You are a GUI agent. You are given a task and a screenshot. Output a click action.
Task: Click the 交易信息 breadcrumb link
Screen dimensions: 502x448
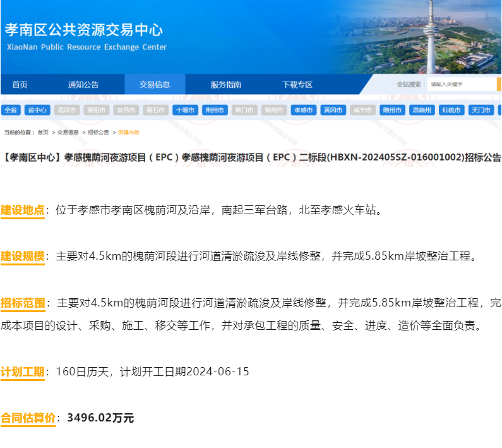coord(68,133)
